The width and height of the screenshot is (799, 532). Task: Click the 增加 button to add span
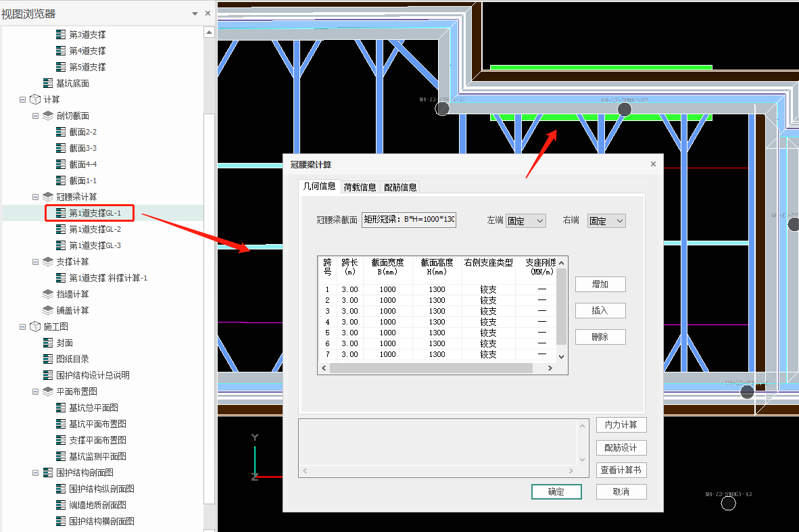coord(600,284)
